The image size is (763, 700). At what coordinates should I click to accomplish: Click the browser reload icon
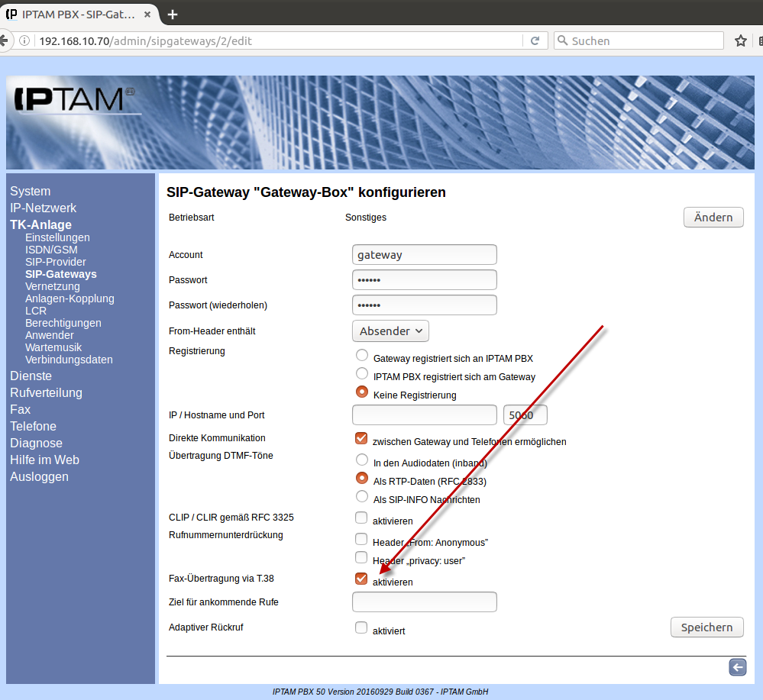tap(535, 41)
